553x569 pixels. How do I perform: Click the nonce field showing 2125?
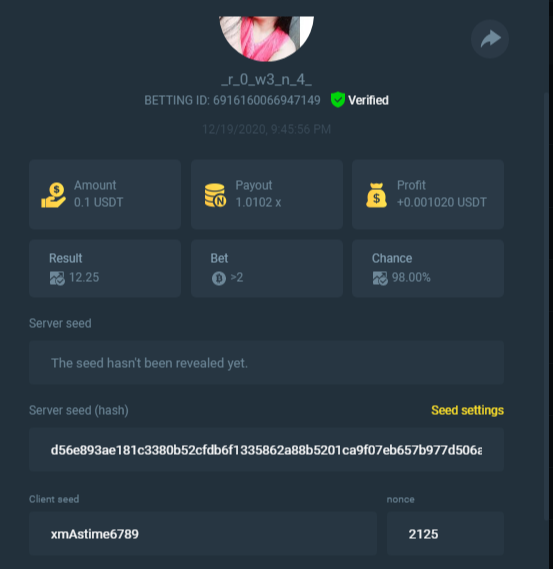pyautogui.click(x=445, y=533)
